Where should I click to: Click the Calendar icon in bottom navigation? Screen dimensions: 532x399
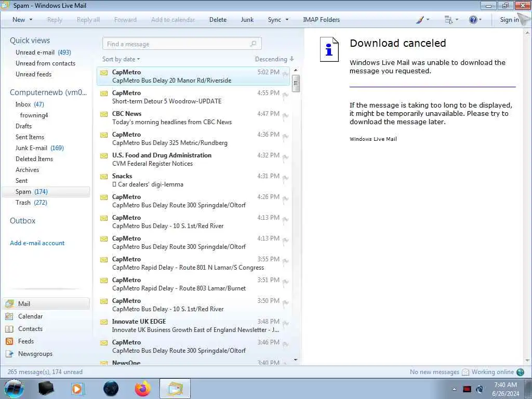(9, 316)
